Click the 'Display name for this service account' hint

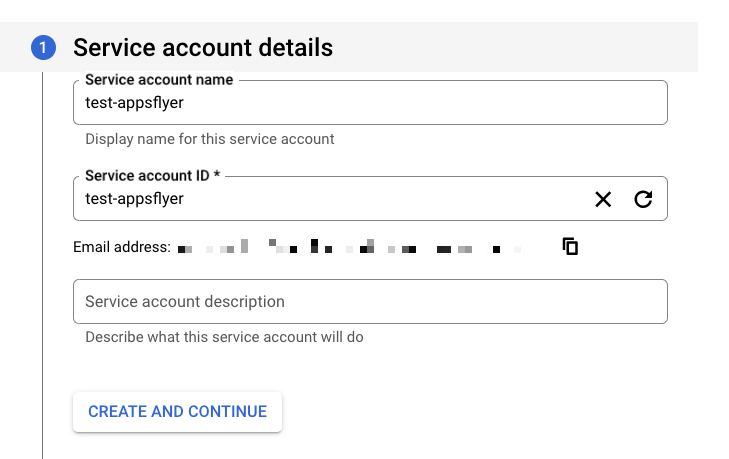click(x=210, y=139)
